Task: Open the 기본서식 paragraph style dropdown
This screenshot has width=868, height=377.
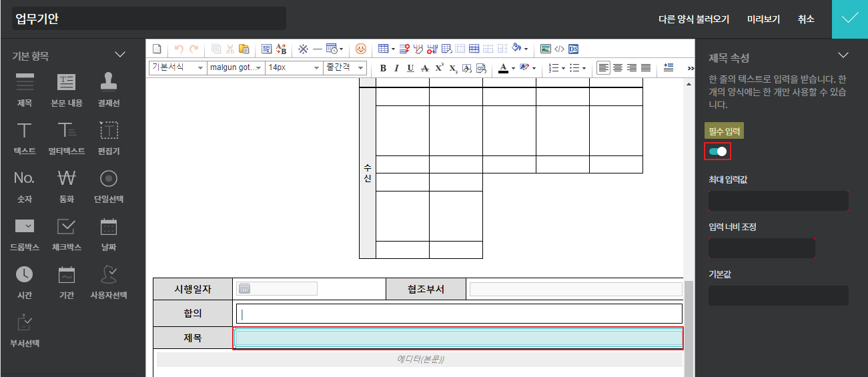Action: point(177,67)
